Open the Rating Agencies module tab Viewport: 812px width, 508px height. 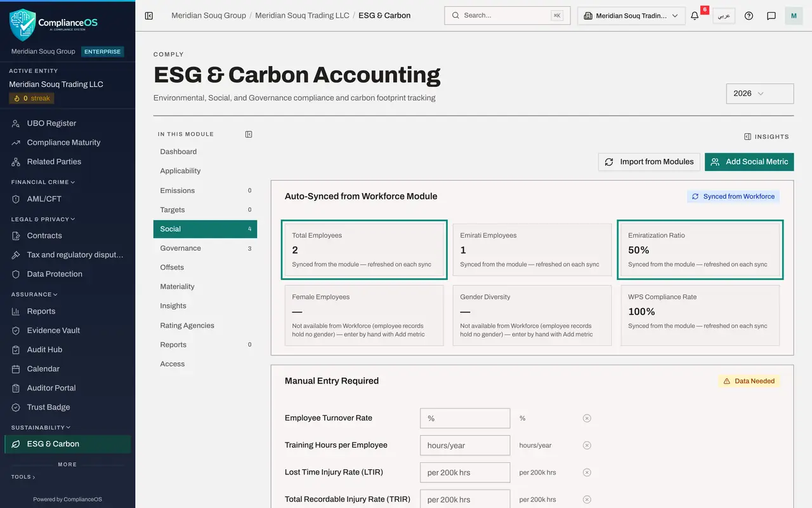tap(205, 325)
